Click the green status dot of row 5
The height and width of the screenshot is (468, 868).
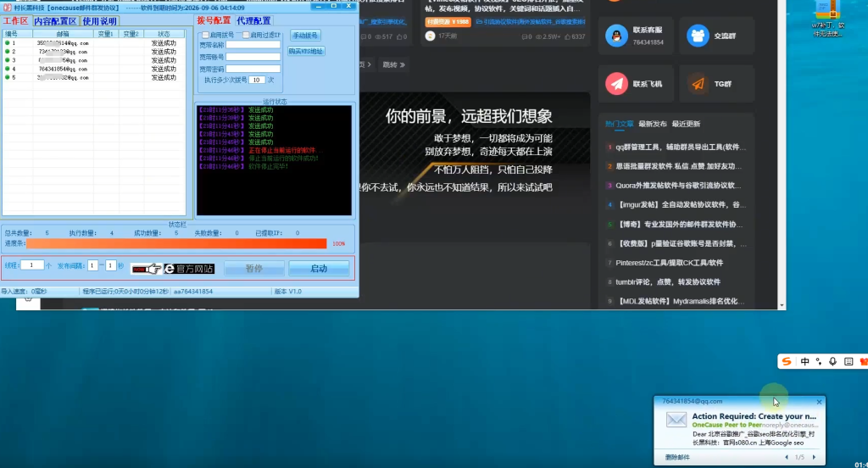pos(7,77)
